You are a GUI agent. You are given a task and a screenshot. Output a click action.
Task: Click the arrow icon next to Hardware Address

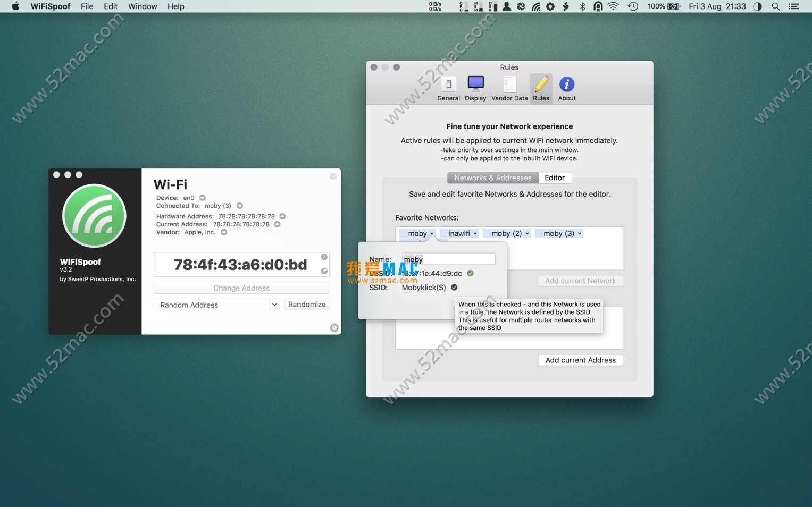(x=283, y=216)
